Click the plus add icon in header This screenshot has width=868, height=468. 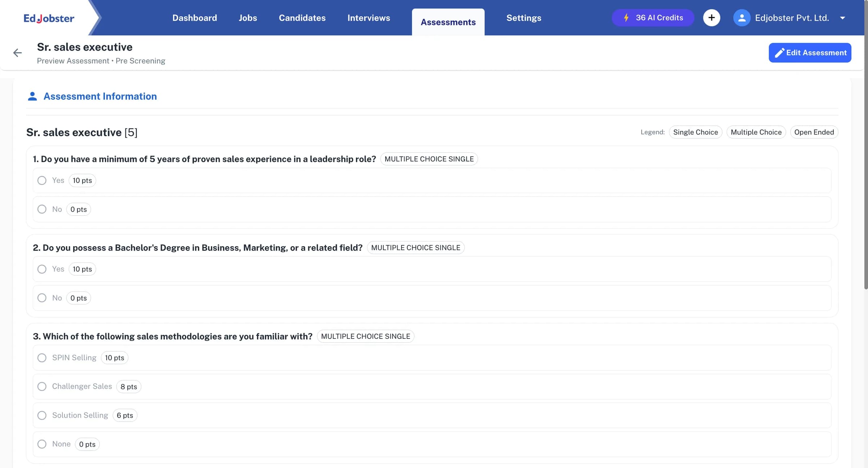(x=711, y=18)
